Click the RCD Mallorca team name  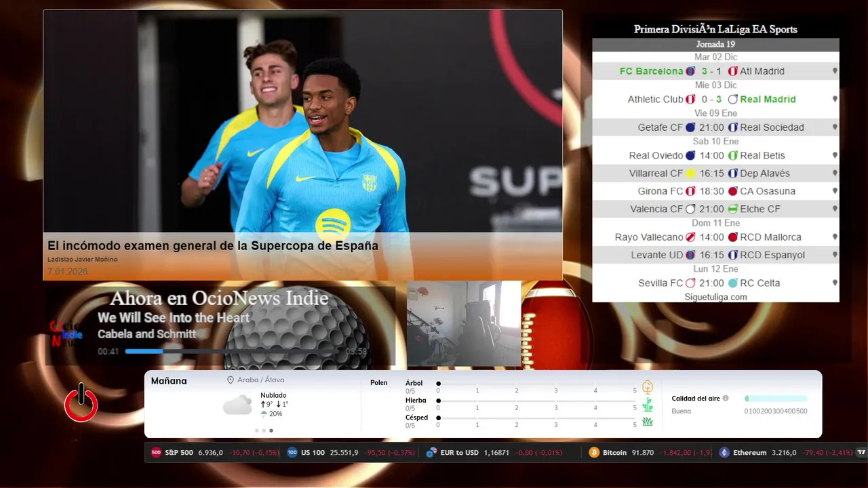click(x=770, y=237)
